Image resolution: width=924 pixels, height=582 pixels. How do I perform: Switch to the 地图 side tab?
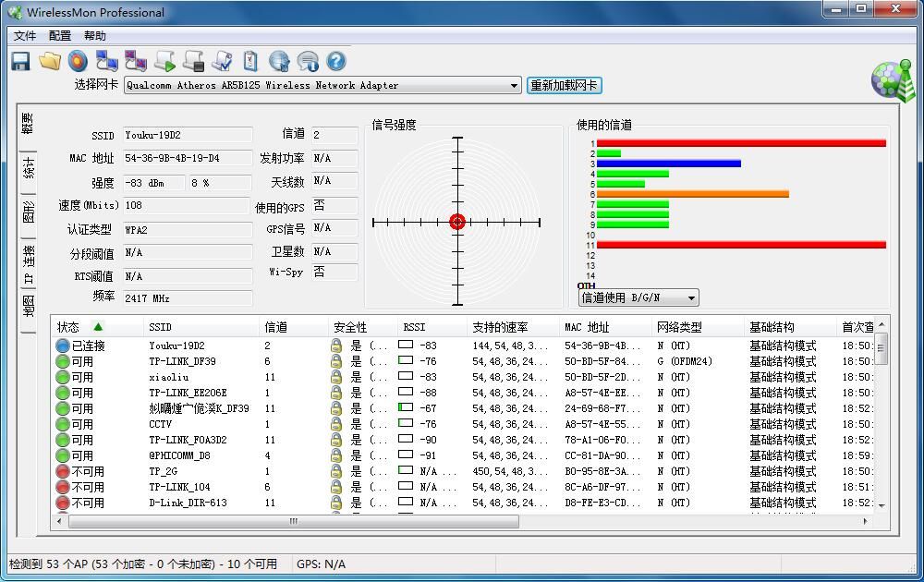click(28, 306)
